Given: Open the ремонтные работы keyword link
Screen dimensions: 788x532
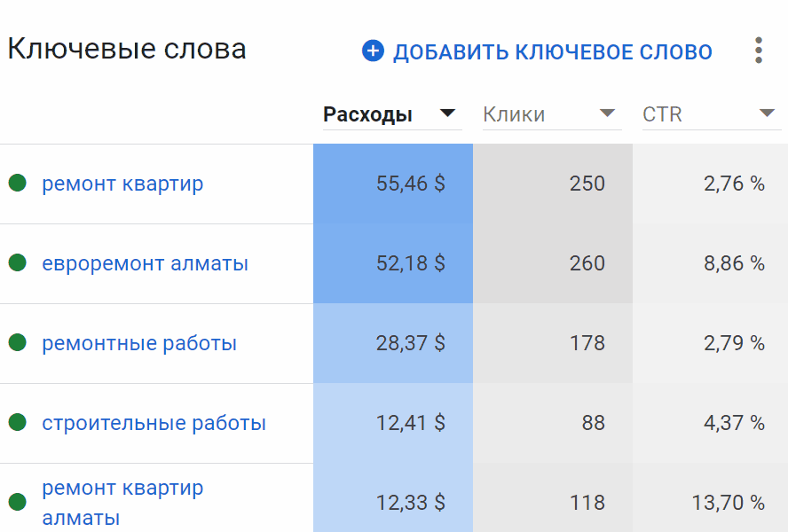Looking at the screenshot, I should pyautogui.click(x=139, y=343).
